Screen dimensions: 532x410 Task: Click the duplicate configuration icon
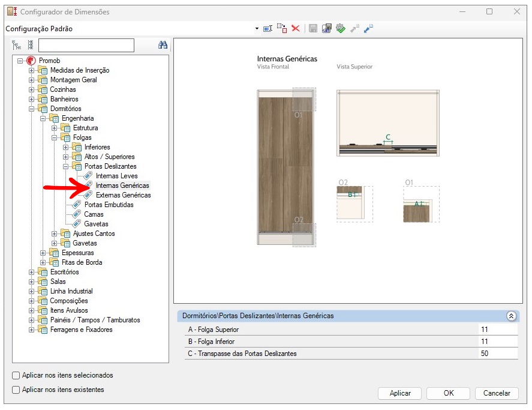click(281, 28)
